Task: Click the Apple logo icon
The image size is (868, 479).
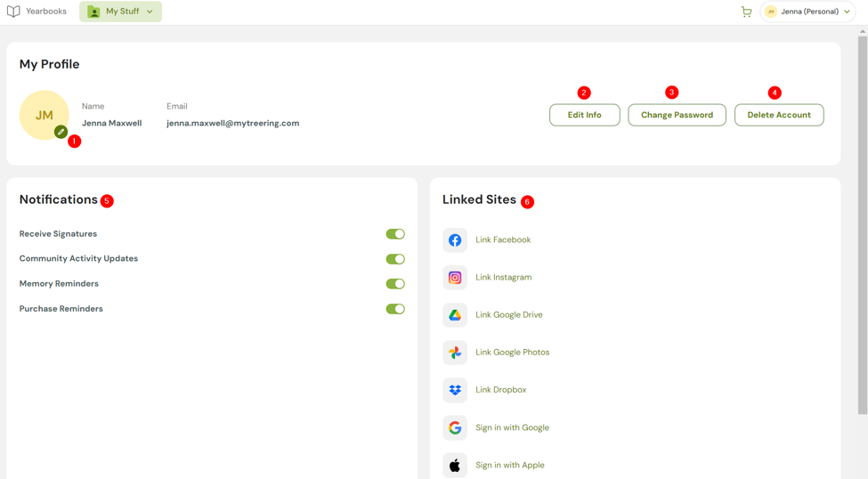Action: pos(455,465)
